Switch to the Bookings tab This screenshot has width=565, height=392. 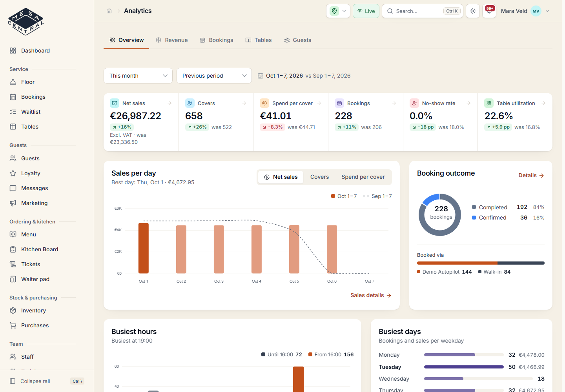(216, 40)
